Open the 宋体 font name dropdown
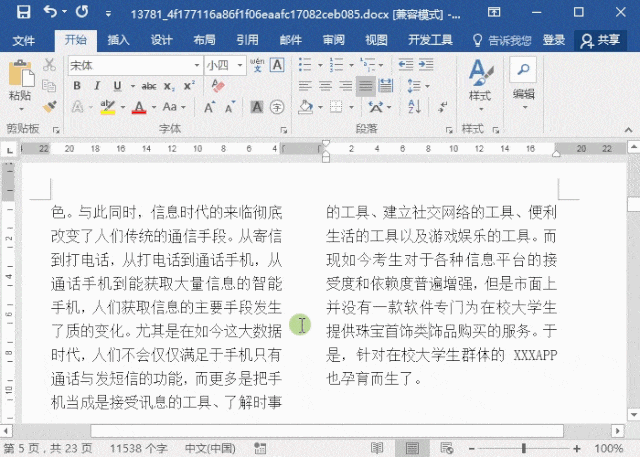The height and width of the screenshot is (457, 640). (197, 65)
